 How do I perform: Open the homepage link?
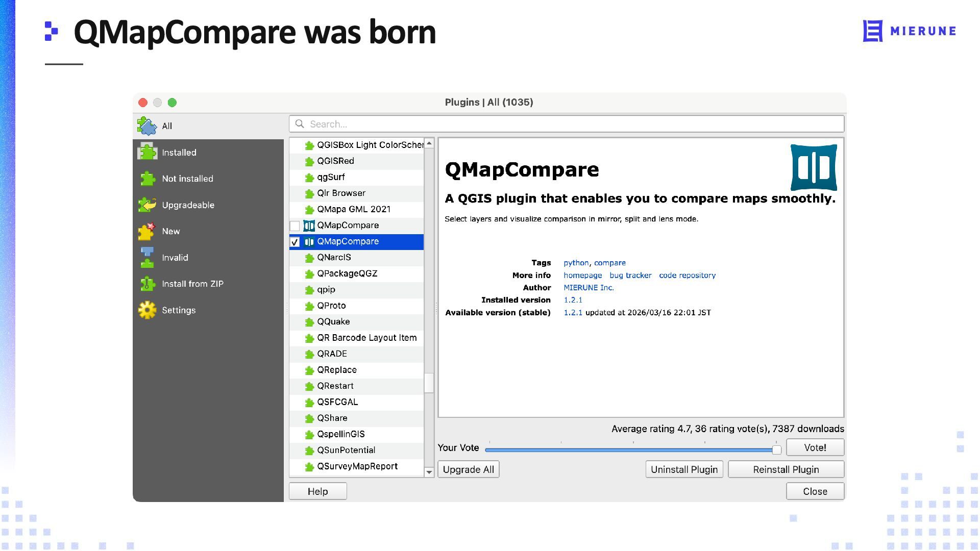[x=582, y=275]
